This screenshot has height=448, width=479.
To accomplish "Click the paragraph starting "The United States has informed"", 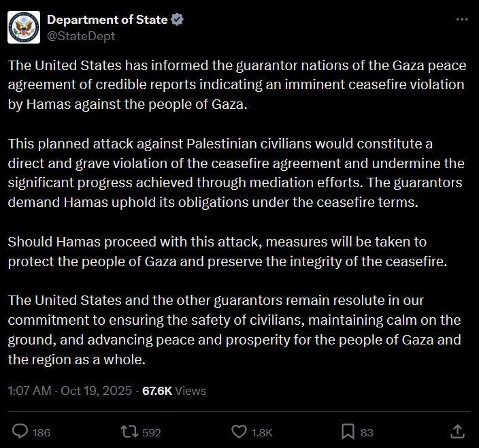I will click(x=235, y=86).
